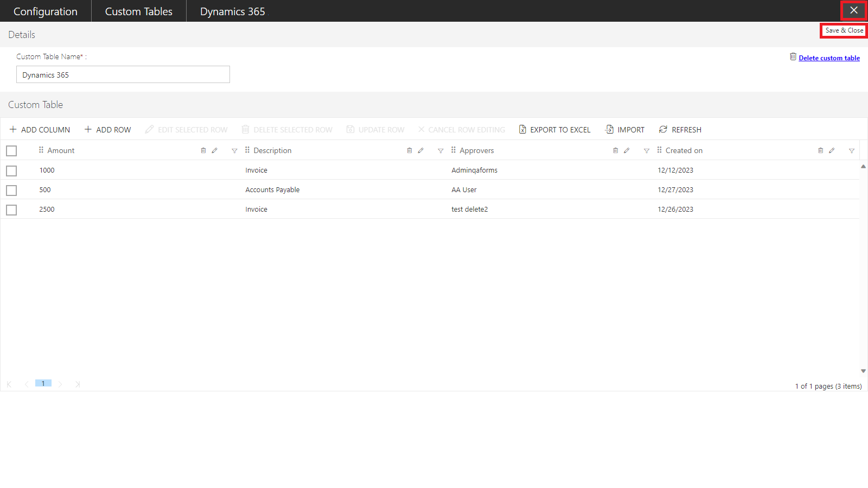Delete the Approvers column via trash icon

(616, 151)
